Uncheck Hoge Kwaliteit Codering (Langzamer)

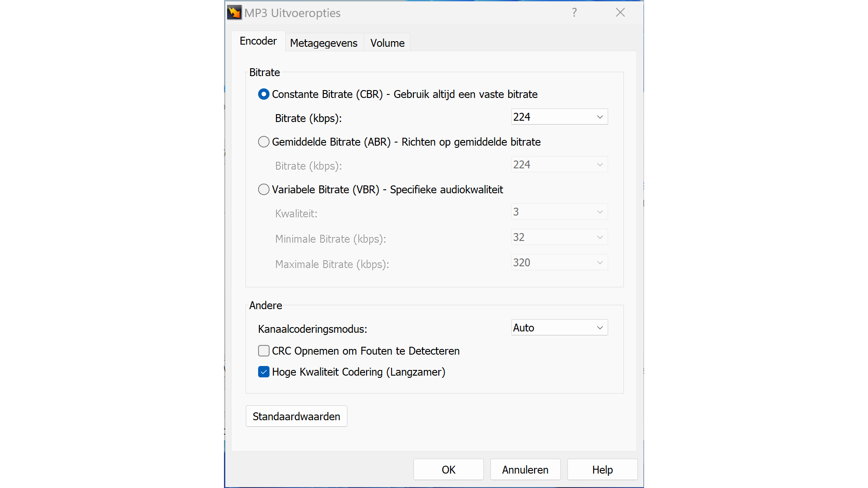point(264,372)
